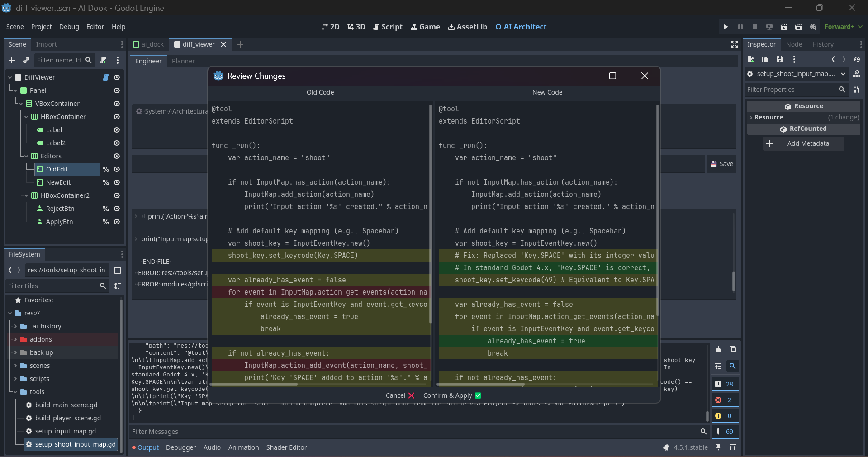Stop the running project
The image size is (868, 457).
tap(754, 27)
